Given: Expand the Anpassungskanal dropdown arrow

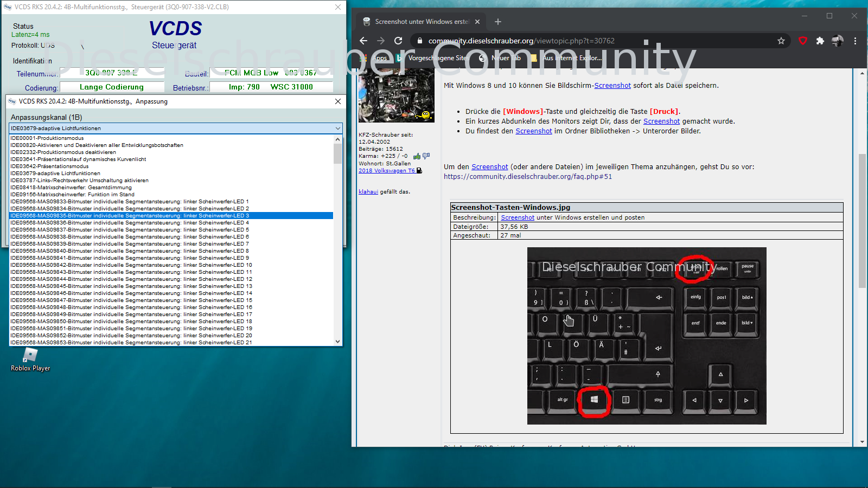Looking at the screenshot, I should point(338,129).
